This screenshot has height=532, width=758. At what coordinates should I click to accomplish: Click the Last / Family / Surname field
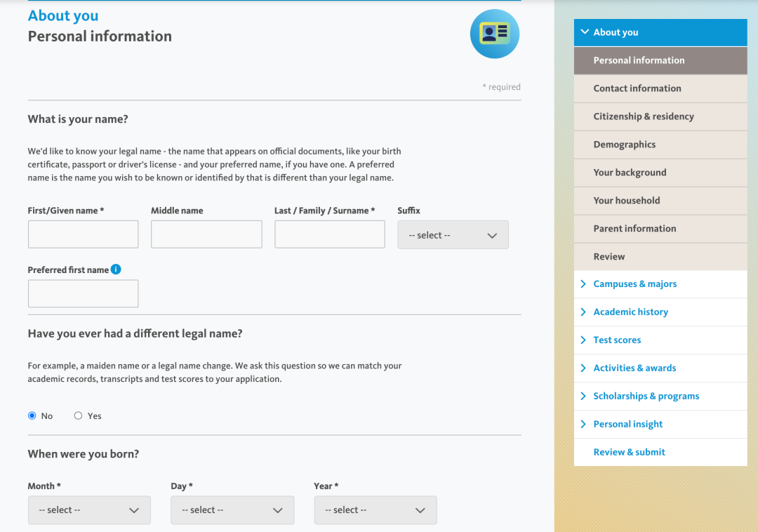pyautogui.click(x=329, y=234)
